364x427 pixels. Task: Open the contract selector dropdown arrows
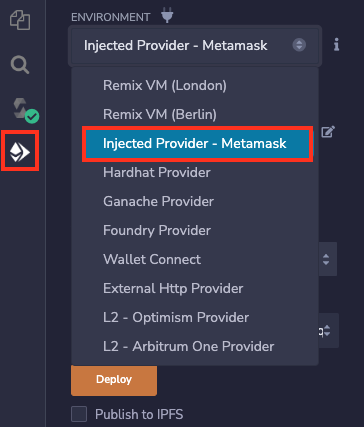click(328, 331)
